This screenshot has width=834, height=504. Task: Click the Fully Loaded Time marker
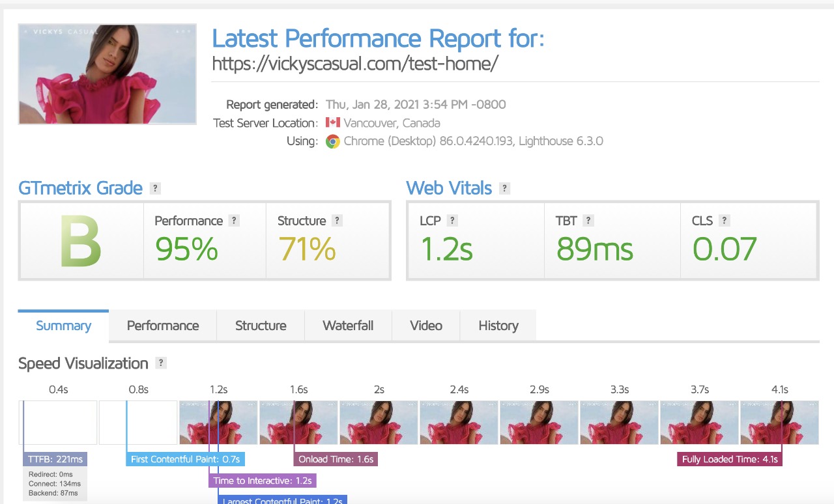coord(730,459)
